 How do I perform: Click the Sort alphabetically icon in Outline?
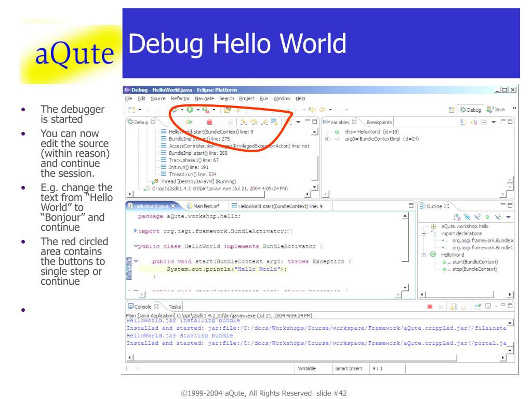tap(457, 217)
